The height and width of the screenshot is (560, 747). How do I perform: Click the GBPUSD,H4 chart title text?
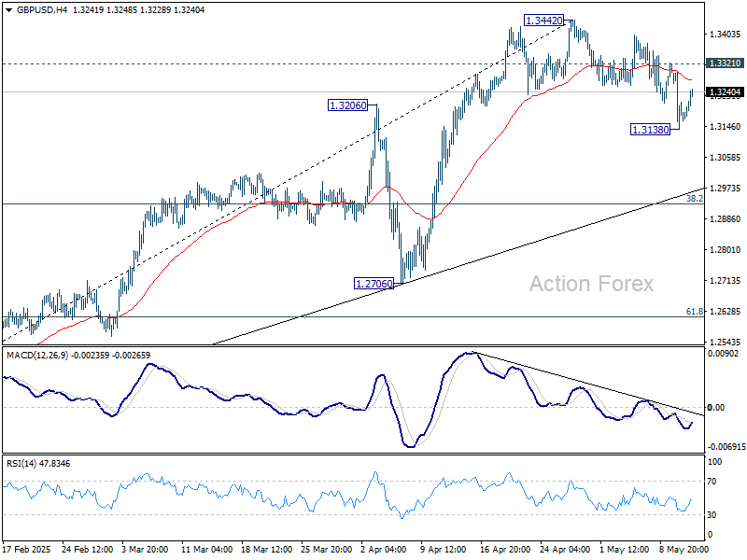[42, 10]
